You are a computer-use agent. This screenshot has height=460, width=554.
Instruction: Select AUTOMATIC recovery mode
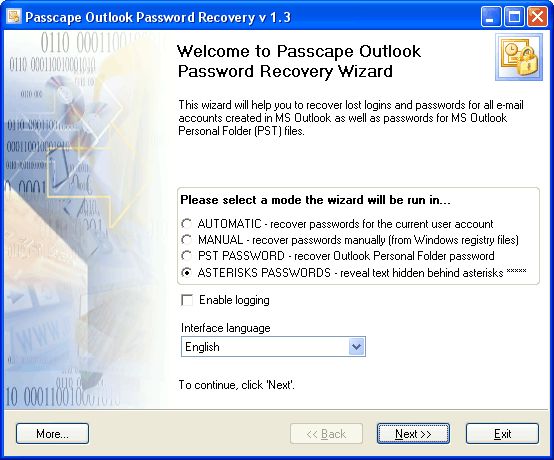[x=186, y=224]
